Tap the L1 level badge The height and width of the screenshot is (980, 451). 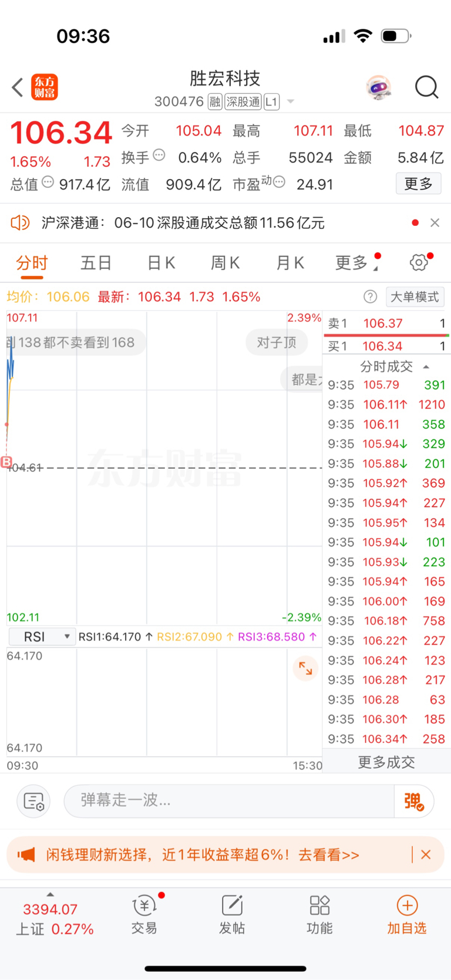[271, 102]
